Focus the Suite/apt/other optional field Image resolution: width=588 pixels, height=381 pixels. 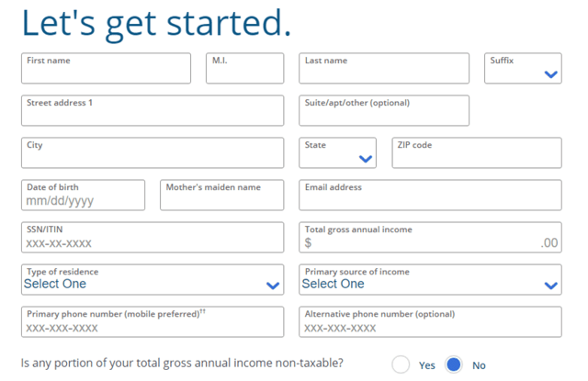384,112
